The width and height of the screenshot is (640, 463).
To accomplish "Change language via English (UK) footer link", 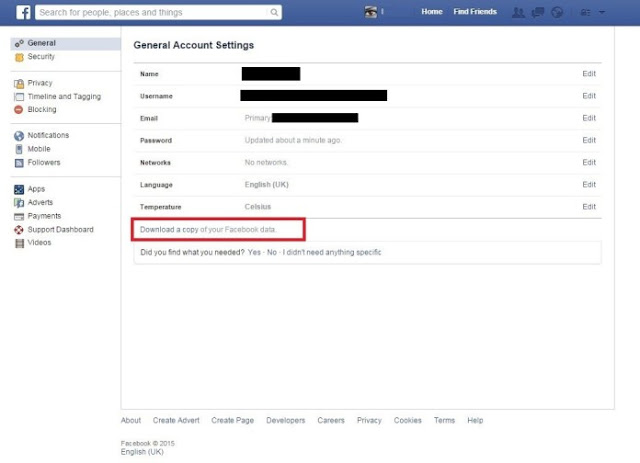I will pos(142,452).
